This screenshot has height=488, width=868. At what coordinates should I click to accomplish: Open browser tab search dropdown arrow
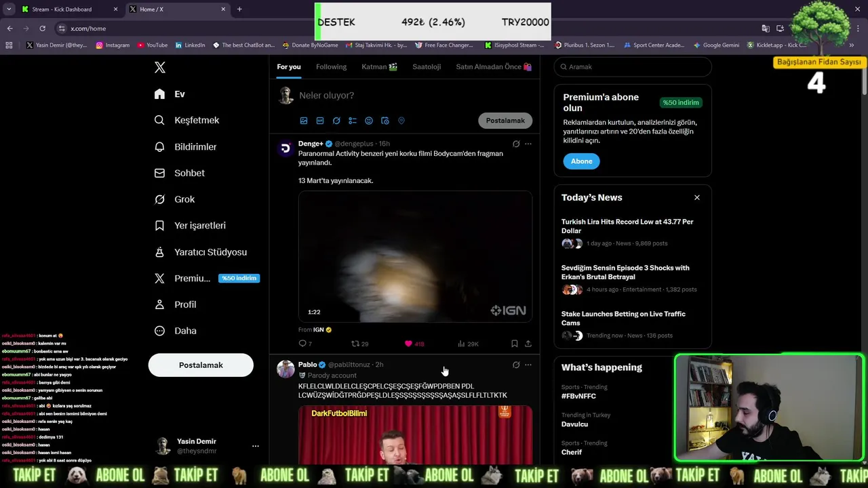[x=8, y=9]
